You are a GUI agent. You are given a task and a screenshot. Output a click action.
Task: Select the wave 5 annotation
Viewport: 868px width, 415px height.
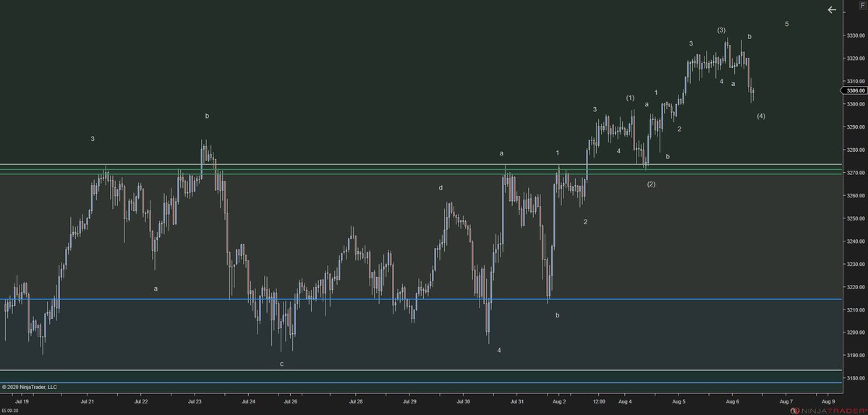[787, 24]
